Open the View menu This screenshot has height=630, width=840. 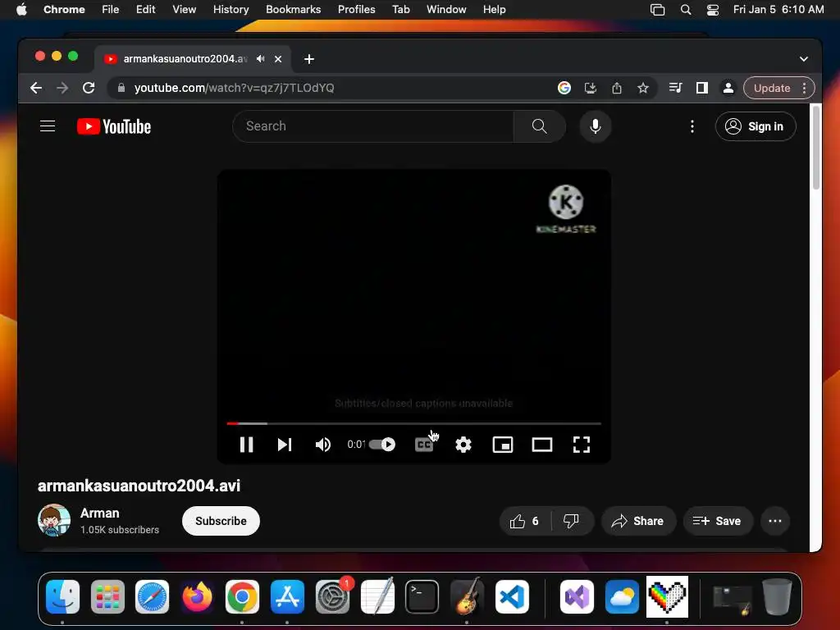tap(184, 9)
